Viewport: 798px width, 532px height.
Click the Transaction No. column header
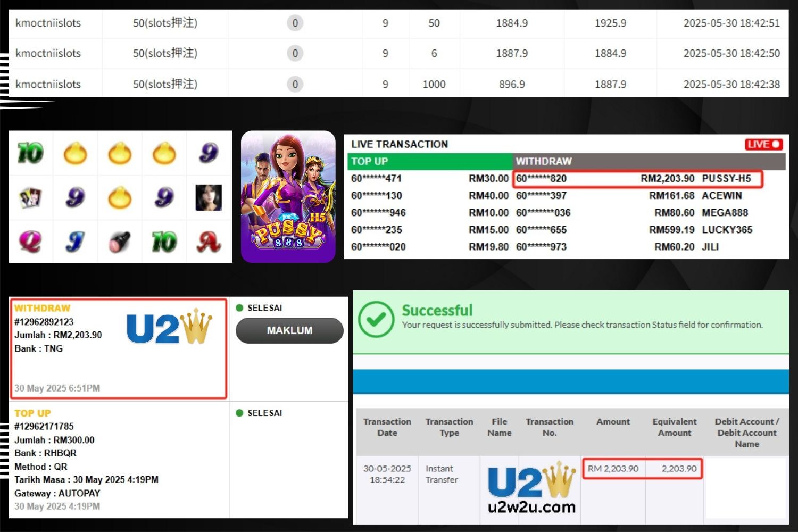pos(550,427)
